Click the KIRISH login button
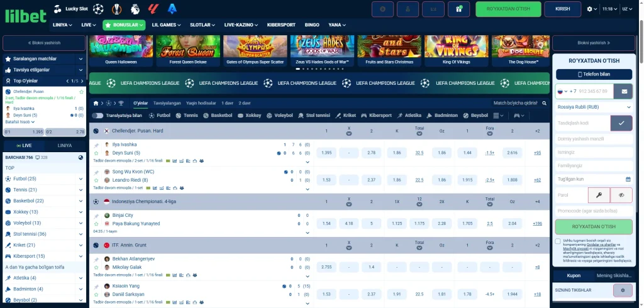Viewport: 644px width, 308px height. coord(562,9)
